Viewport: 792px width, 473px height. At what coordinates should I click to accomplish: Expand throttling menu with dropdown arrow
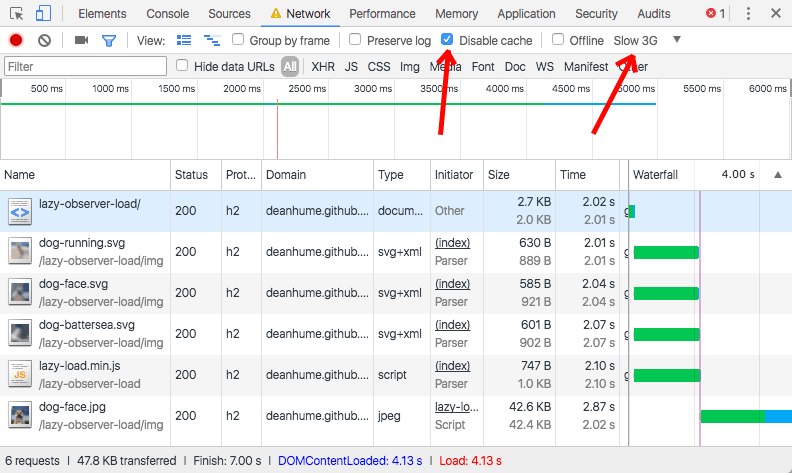click(x=677, y=39)
